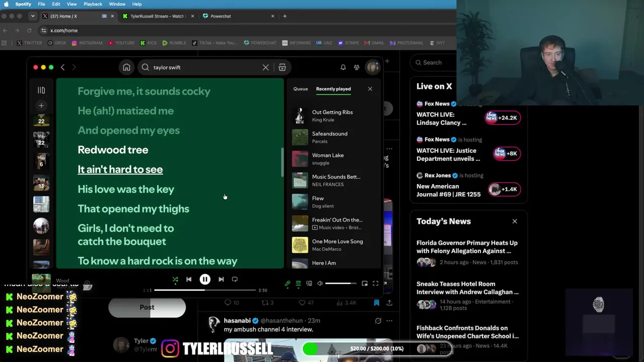Toggle the Queue button in the player bar

298,284
